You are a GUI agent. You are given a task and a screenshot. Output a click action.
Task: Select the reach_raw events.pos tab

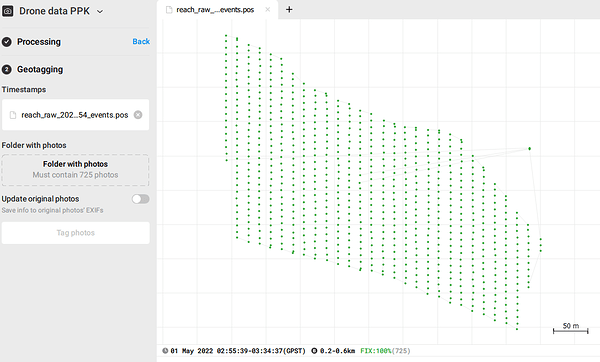point(217,10)
